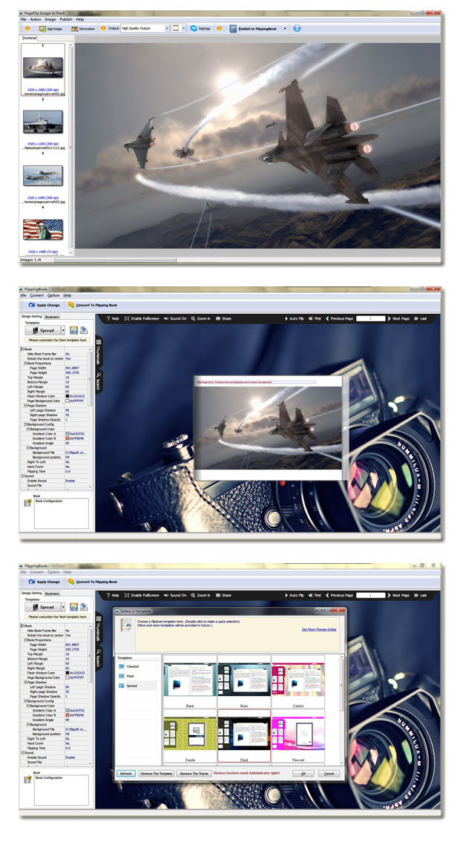The height and width of the screenshot is (868, 460).
Task: Click Remove The Theme button
Action: pyautogui.click(x=194, y=773)
